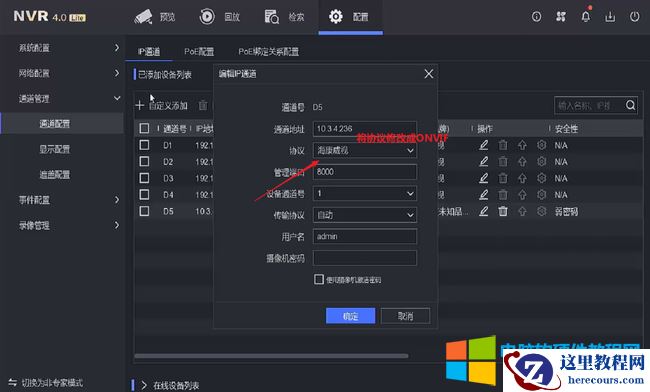Click the trash icon for row D5
Screen dimensions: 650x392
(x=503, y=211)
